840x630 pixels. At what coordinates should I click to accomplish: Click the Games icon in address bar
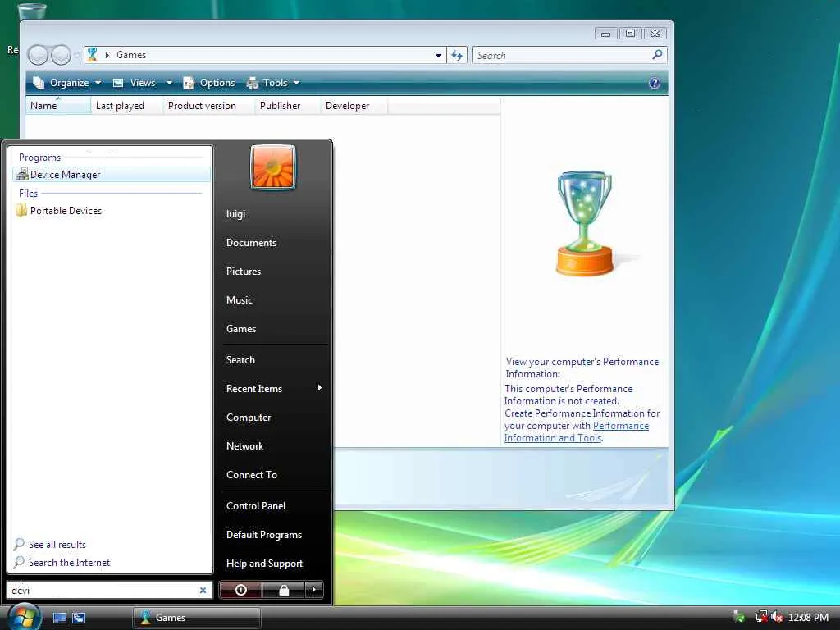point(93,55)
